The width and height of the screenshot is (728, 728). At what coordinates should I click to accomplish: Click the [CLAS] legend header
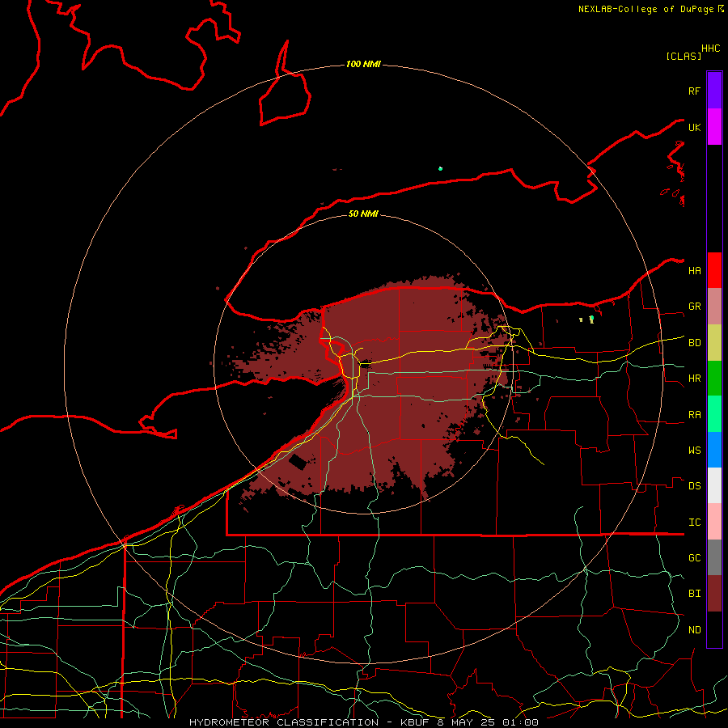[684, 56]
